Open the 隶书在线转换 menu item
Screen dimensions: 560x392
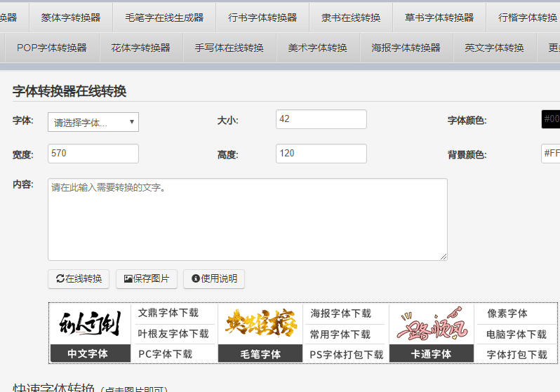click(351, 18)
